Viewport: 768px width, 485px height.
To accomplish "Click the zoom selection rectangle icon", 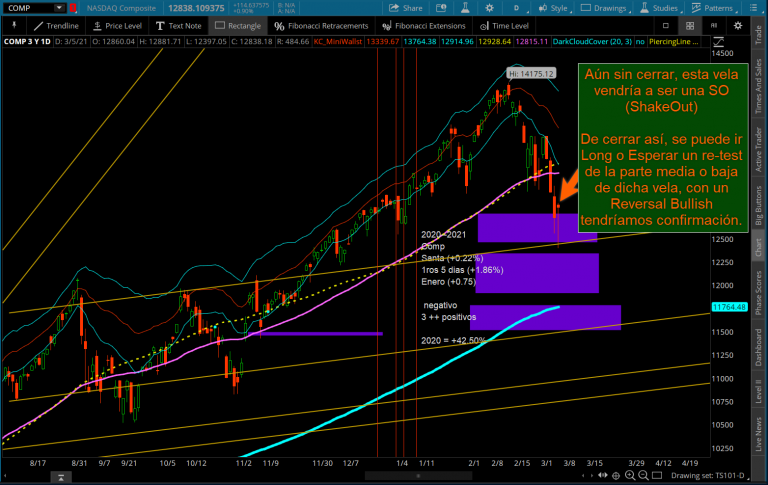I will tap(657, 476).
